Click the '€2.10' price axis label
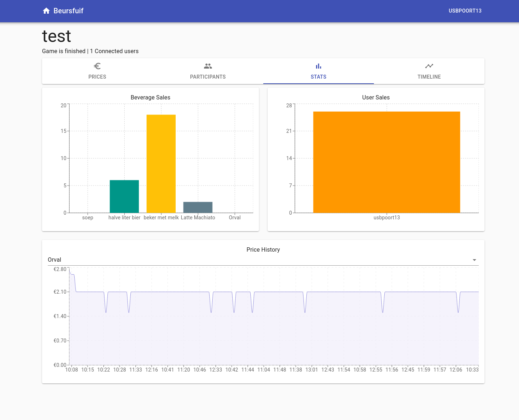Screen dimensions: 519x420 tap(60, 292)
